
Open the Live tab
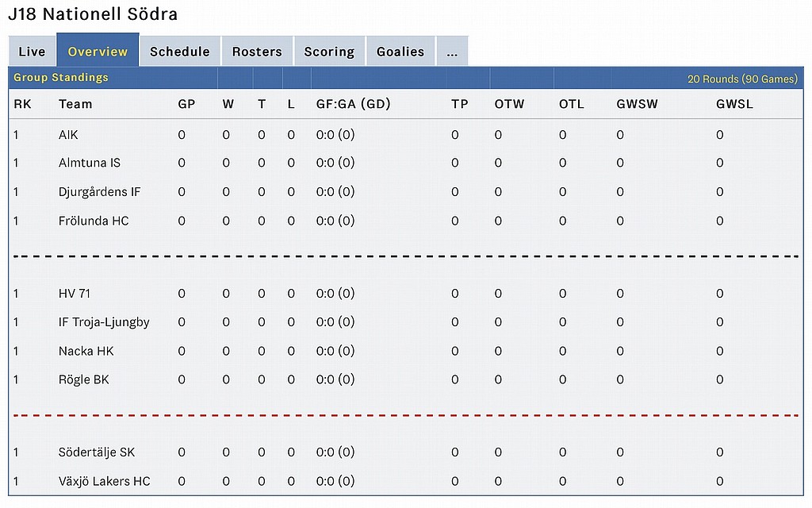point(32,52)
